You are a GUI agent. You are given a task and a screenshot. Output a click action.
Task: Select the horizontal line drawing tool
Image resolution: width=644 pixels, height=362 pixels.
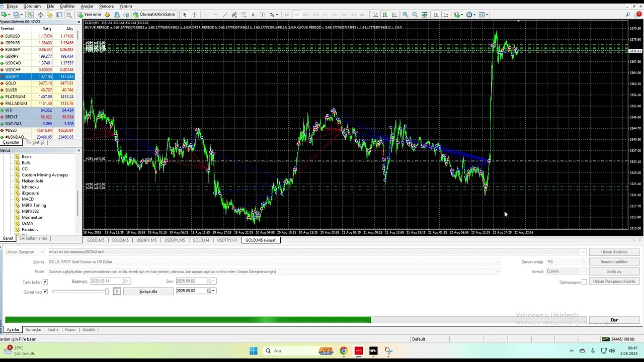[215, 15]
